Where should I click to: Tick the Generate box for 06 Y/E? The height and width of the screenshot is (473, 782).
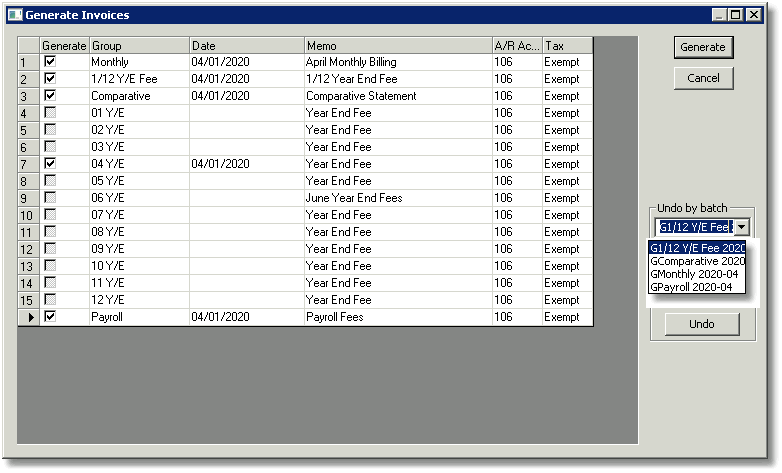click(x=50, y=197)
